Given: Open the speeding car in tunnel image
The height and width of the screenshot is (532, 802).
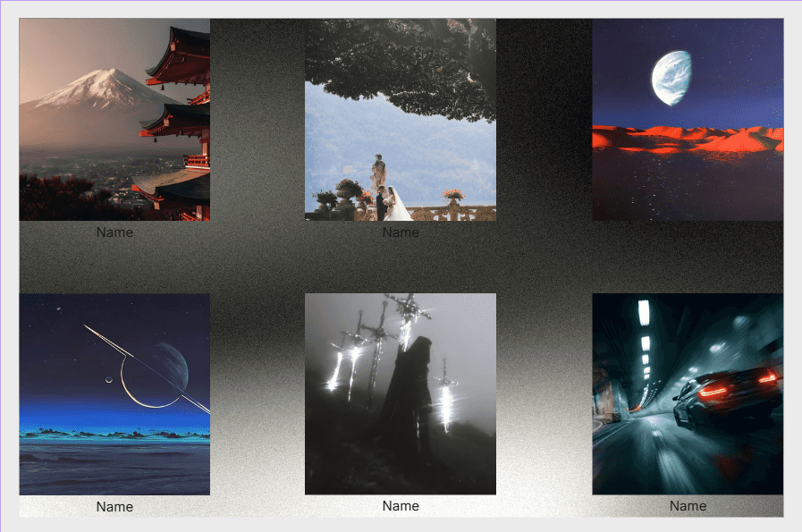Looking at the screenshot, I should pyautogui.click(x=688, y=394).
